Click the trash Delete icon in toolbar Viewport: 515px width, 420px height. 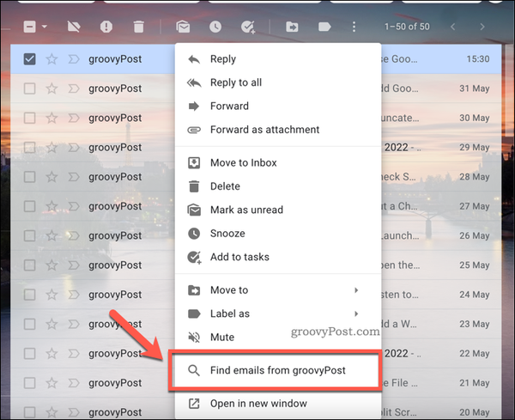138,27
